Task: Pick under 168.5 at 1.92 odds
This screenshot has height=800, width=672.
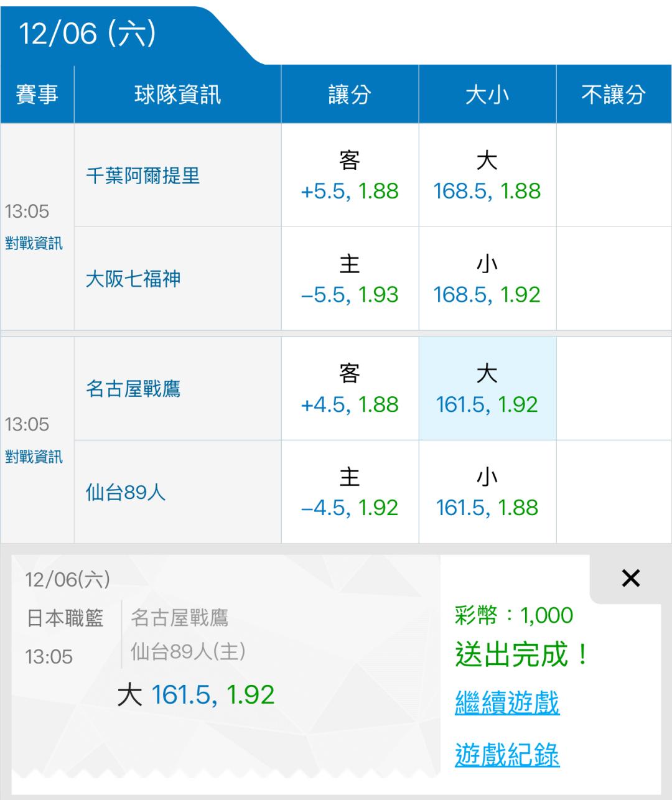Action: click(x=487, y=279)
